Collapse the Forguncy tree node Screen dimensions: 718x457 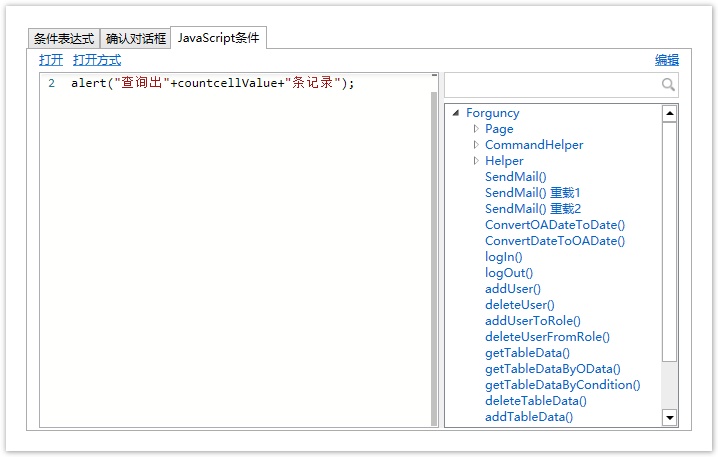click(x=455, y=113)
